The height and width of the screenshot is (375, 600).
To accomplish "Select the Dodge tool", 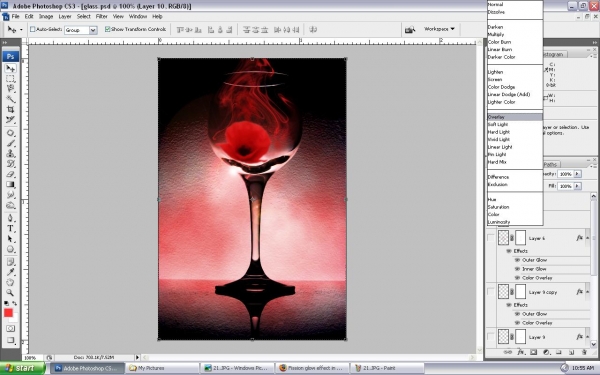I will tap(10, 205).
